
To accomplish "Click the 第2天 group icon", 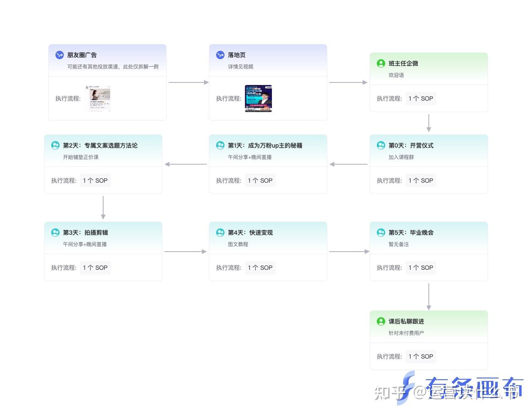I will pos(55,145).
